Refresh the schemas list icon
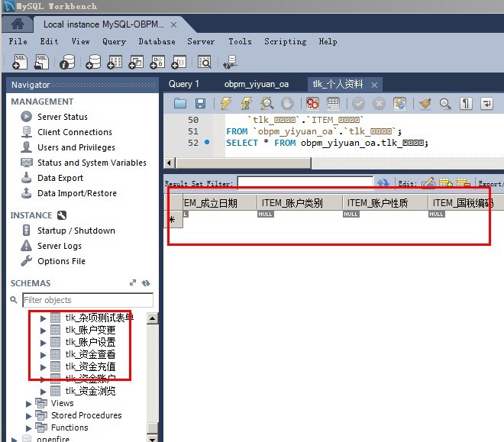 pyautogui.click(x=146, y=283)
